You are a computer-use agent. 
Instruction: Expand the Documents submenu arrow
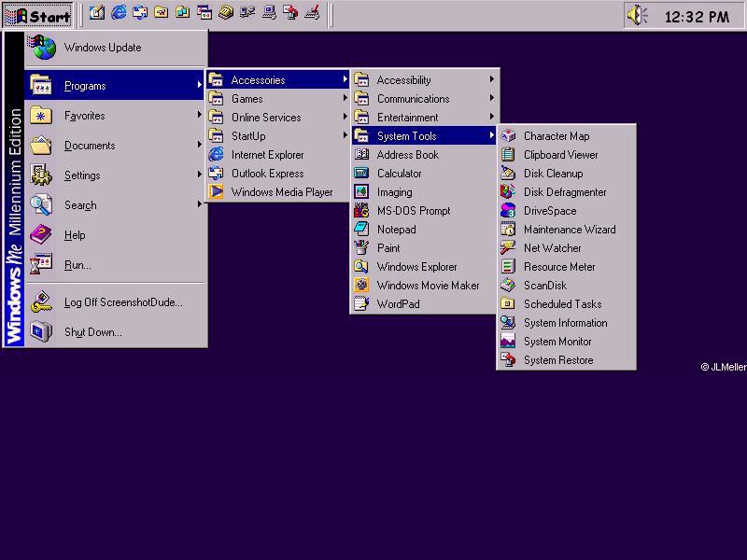[200, 145]
